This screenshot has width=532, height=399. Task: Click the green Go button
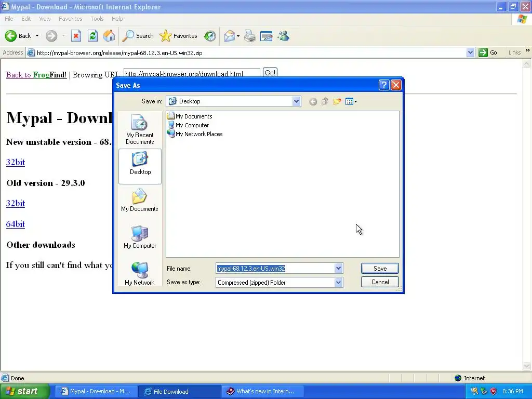488,52
